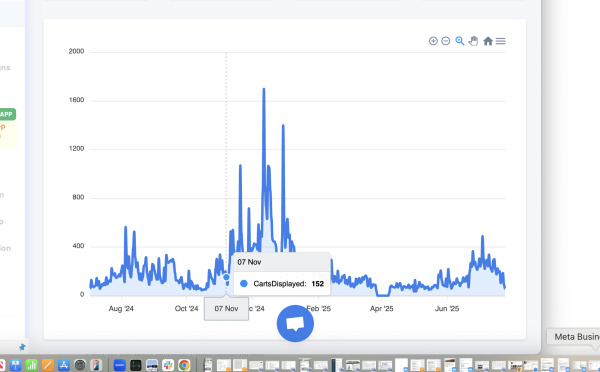The width and height of the screenshot is (600, 372).
Task: Select the highlighted 07 Nov data point marker
Action: tap(226, 277)
